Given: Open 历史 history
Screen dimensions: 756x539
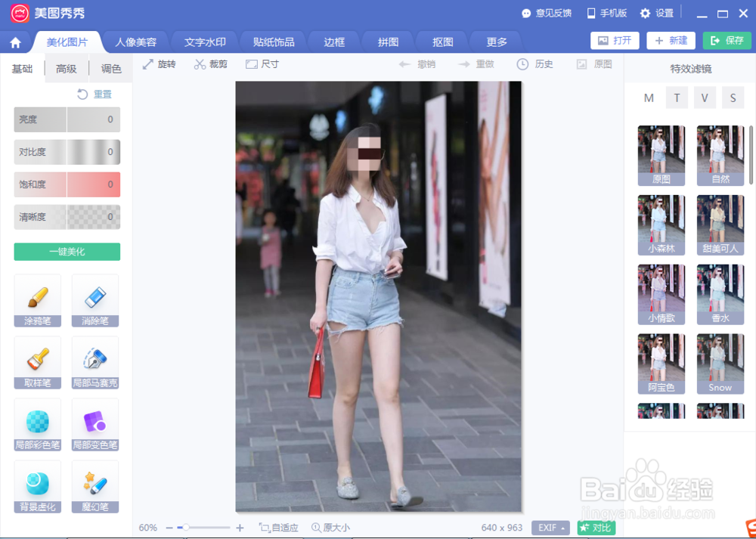Looking at the screenshot, I should pos(534,64).
